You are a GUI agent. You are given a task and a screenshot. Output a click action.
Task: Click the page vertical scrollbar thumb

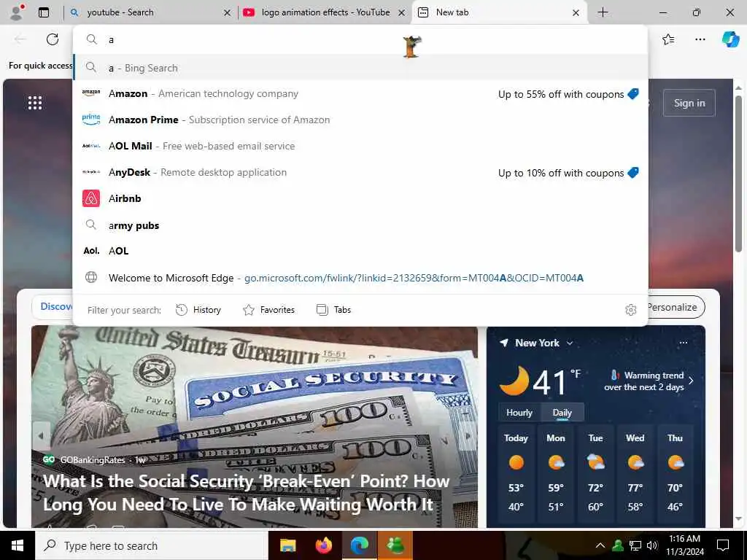(738, 174)
